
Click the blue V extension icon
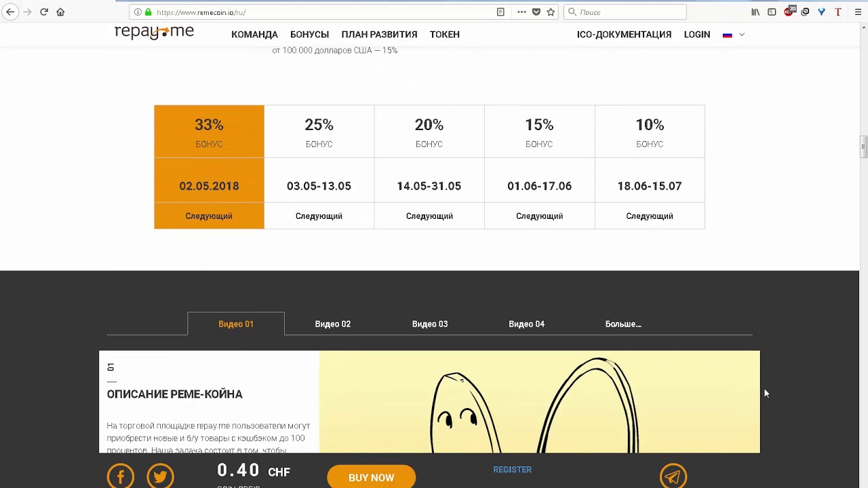coord(821,12)
